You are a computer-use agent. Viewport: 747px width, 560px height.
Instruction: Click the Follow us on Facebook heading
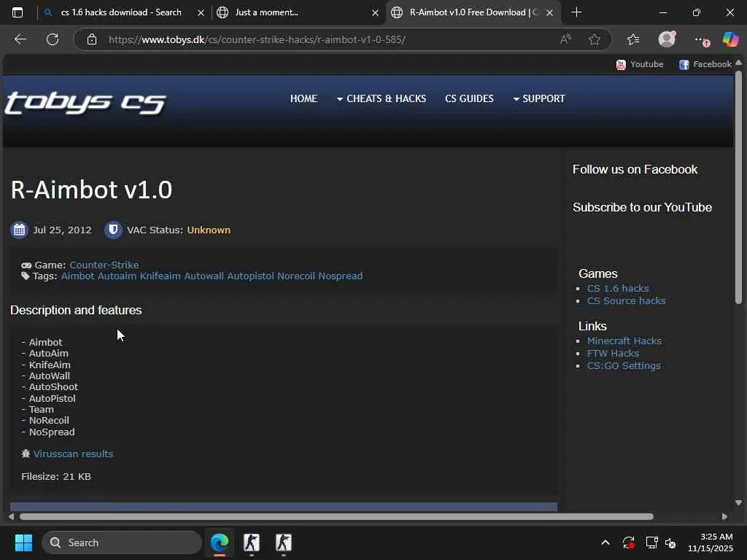(x=635, y=169)
